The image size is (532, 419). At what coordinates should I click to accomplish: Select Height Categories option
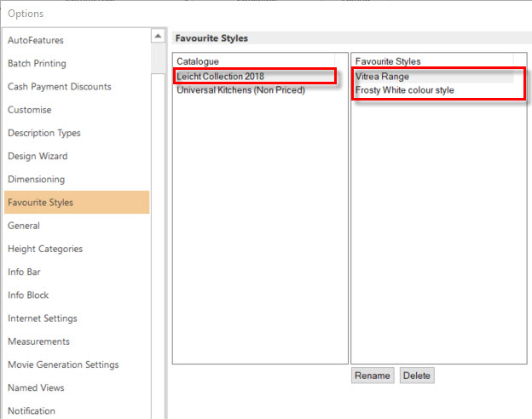pos(77,249)
